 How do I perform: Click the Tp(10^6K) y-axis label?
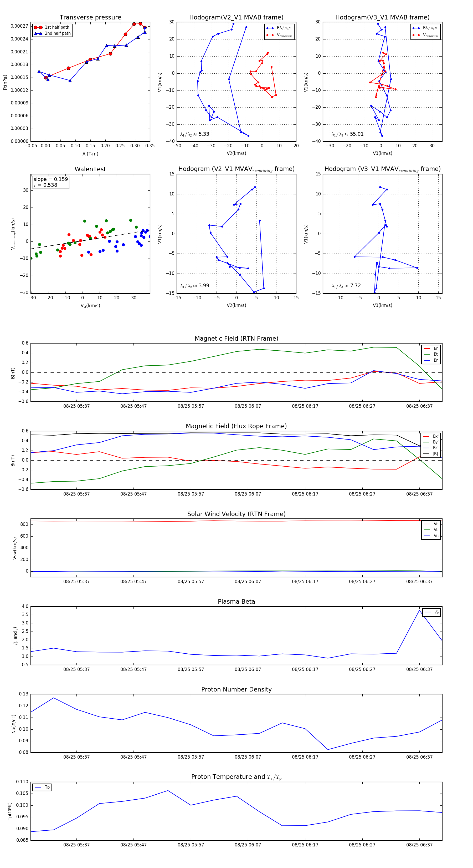(x=9, y=811)
